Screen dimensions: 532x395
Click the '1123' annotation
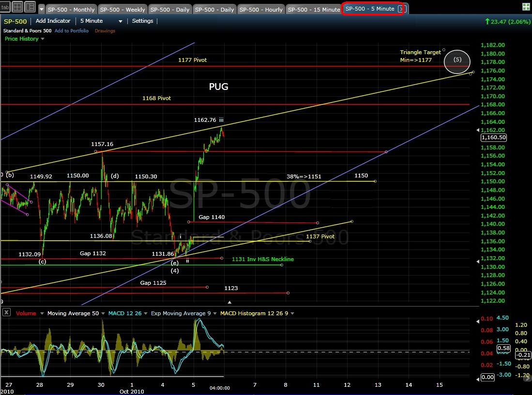point(231,288)
